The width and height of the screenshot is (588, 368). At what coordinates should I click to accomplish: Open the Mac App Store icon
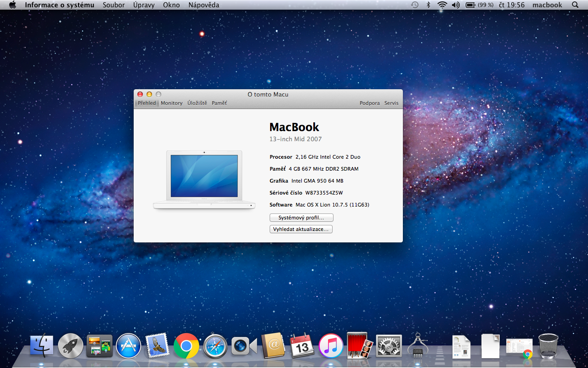pos(129,346)
